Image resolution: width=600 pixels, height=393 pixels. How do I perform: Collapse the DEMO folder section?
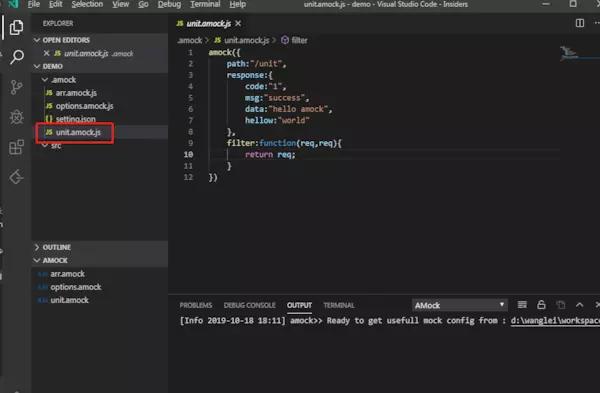(x=37, y=66)
